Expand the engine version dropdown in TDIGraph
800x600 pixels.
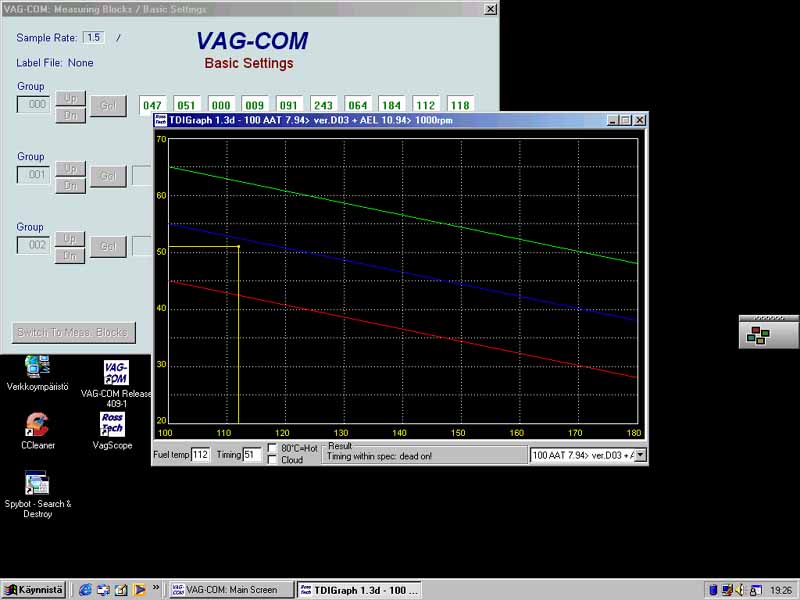click(640, 455)
